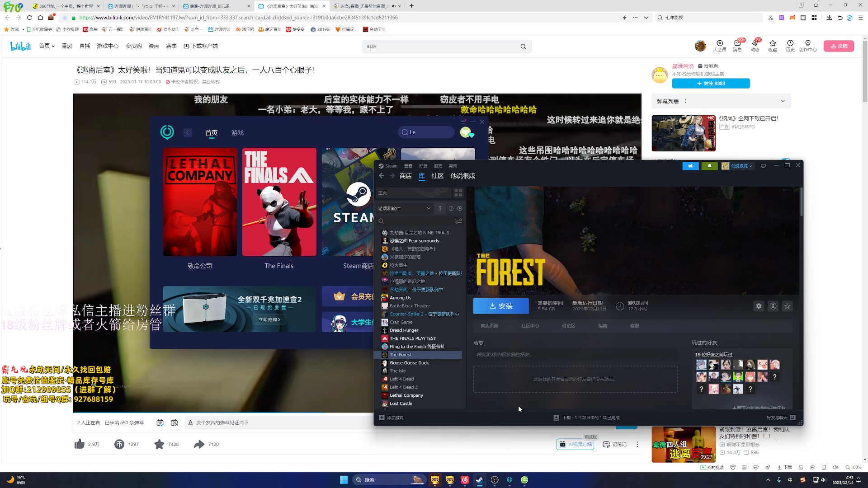This screenshot has height=488, width=868.
Task: Click the coin icon under the video
Action: pos(119,444)
